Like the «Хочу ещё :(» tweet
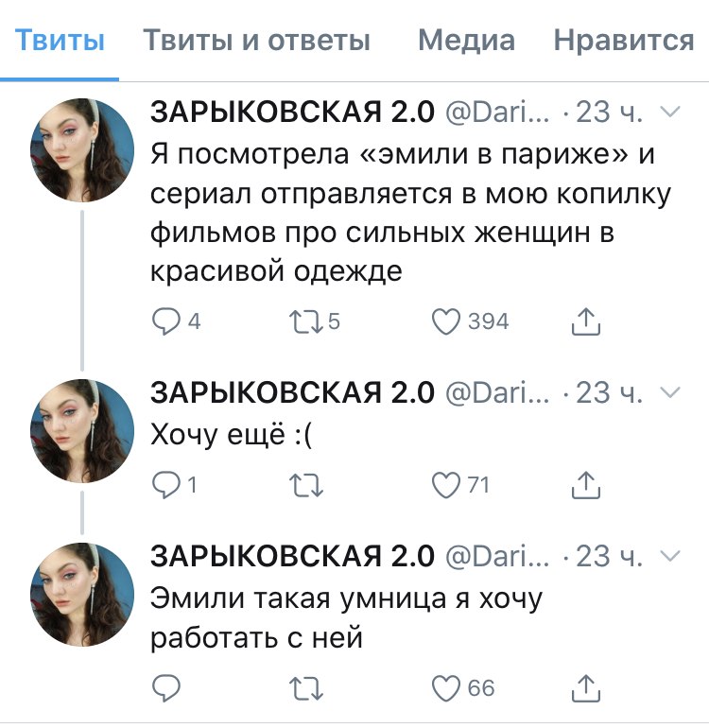The height and width of the screenshot is (728, 709). (x=446, y=485)
